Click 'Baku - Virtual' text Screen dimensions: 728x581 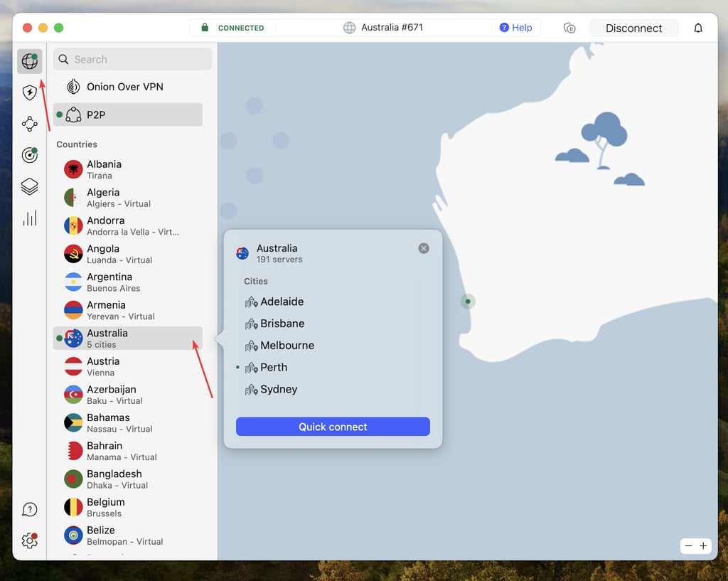tap(114, 401)
